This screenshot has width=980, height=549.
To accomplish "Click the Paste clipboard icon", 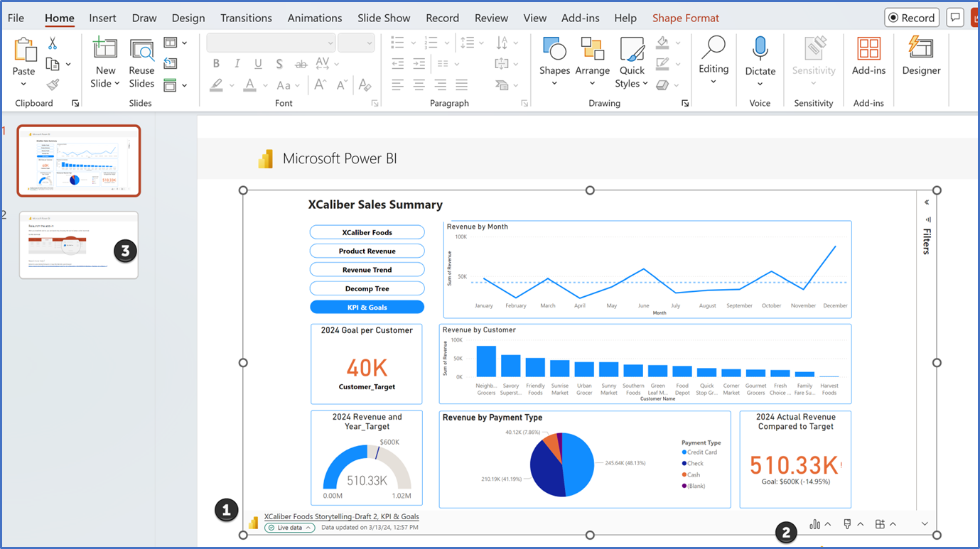I will (x=24, y=50).
